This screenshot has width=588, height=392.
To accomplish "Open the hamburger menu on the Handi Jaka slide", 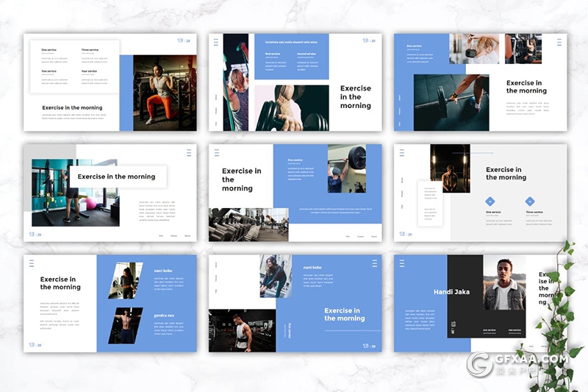I will [401, 263].
